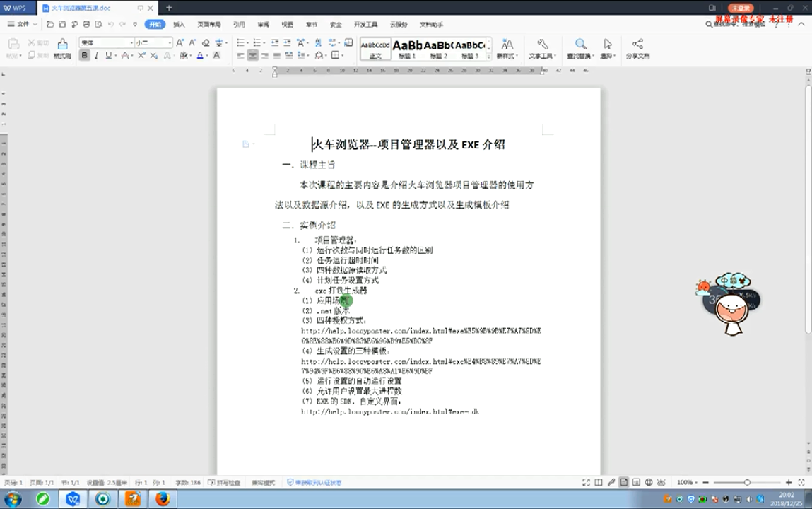Click the Windows Start button

tap(13, 499)
